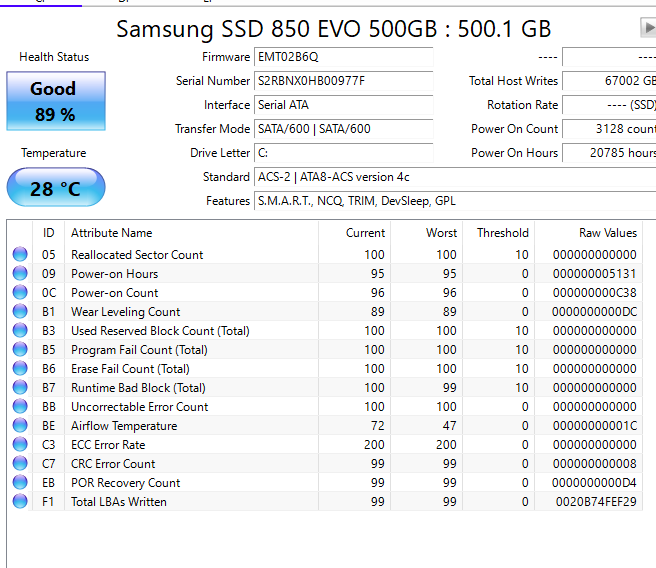Click the status orb for Erase Fail Count
Screen dimensions: 656x568
pos(20,368)
